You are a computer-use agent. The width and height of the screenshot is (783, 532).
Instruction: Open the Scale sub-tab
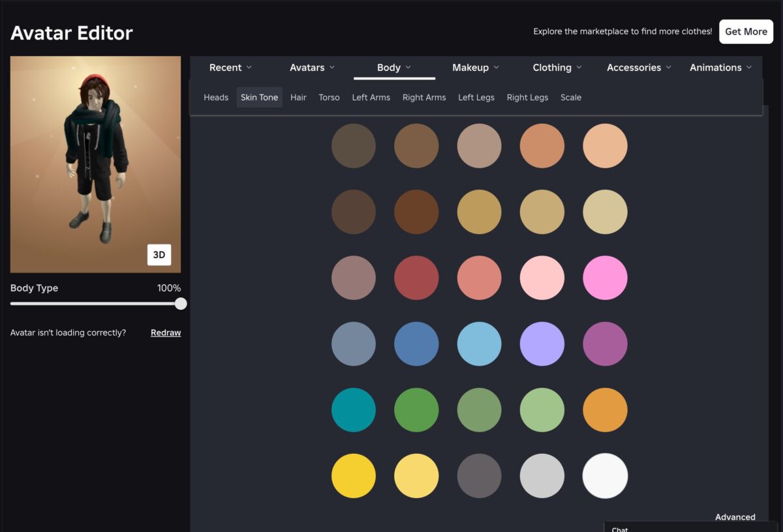click(x=571, y=97)
